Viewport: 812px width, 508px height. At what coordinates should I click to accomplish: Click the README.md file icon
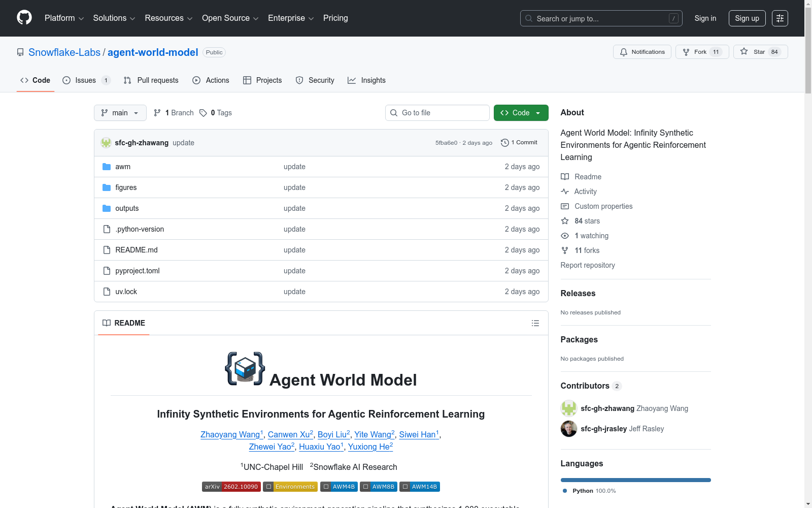point(107,250)
